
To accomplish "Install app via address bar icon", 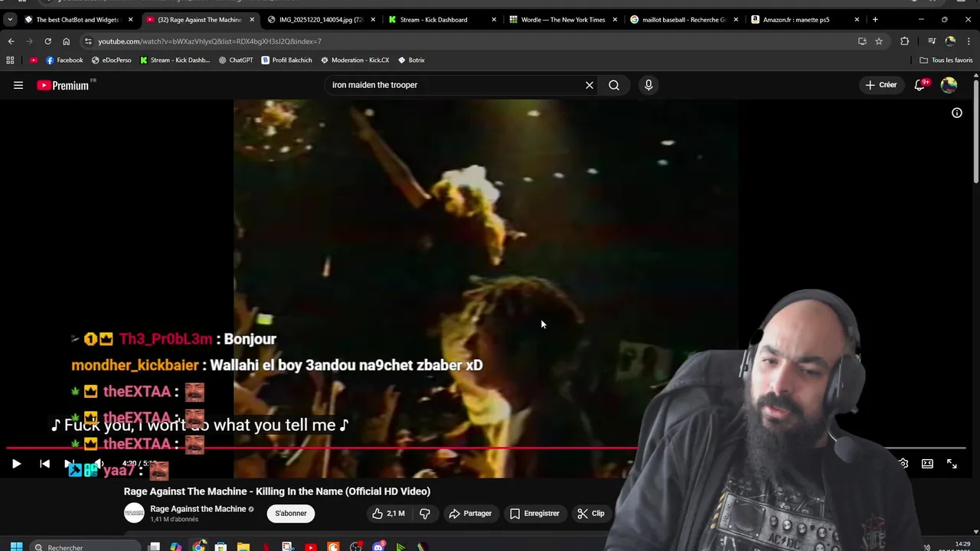I will click(862, 41).
